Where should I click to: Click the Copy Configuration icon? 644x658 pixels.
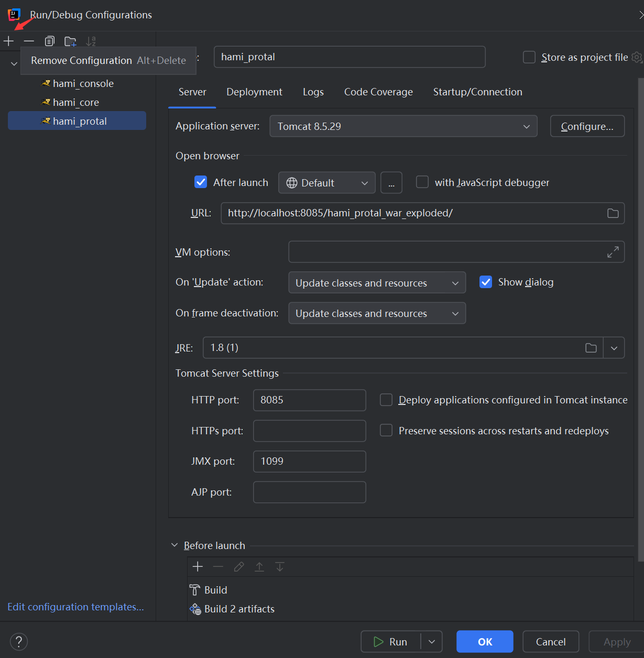(50, 41)
